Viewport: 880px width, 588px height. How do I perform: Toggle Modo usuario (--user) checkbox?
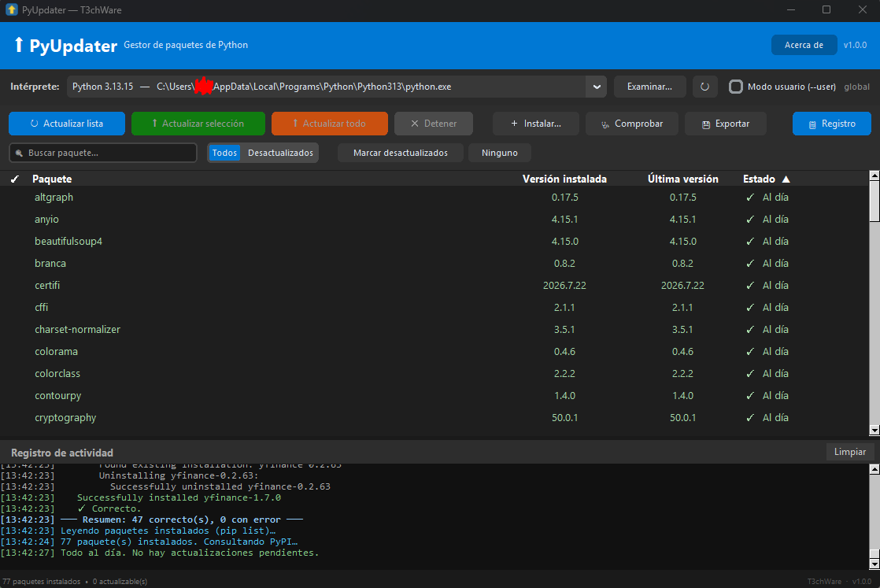(x=735, y=87)
